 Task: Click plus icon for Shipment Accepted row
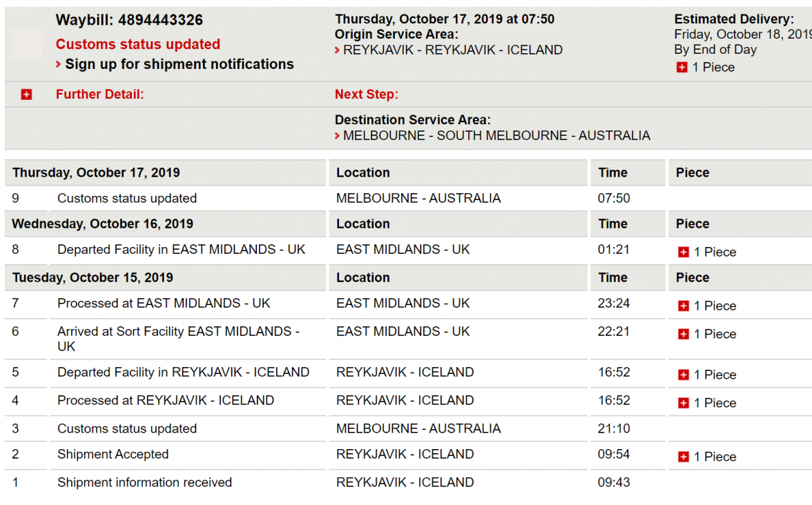click(x=684, y=457)
